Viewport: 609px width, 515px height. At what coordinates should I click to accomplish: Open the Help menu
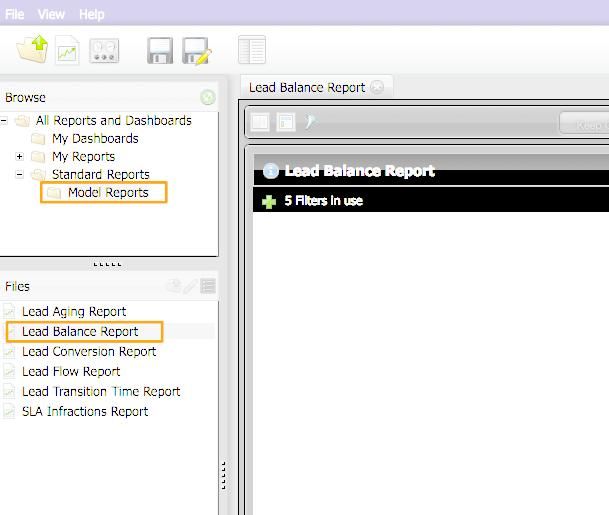[91, 14]
